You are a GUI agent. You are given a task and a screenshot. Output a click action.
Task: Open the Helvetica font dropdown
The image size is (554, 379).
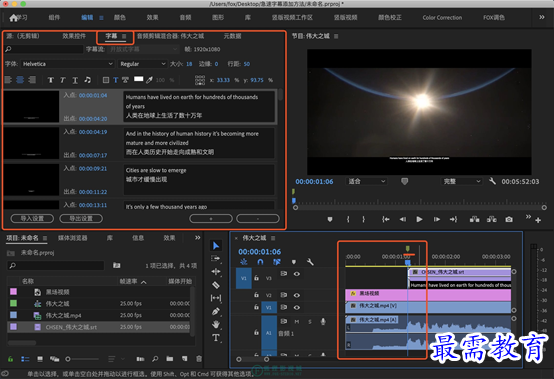click(x=67, y=64)
